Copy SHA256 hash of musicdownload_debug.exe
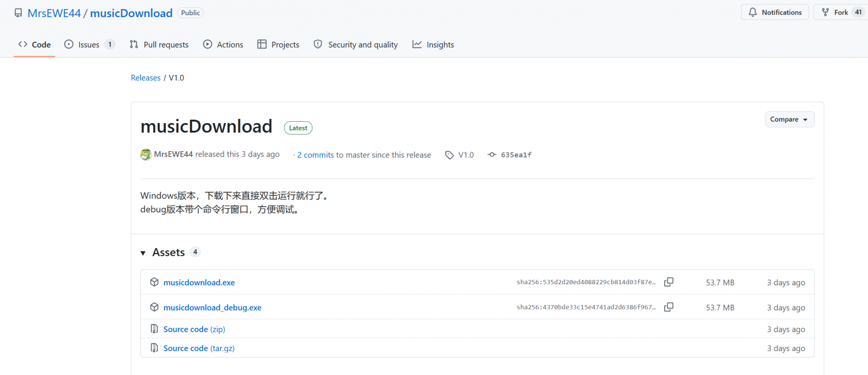 (668, 307)
